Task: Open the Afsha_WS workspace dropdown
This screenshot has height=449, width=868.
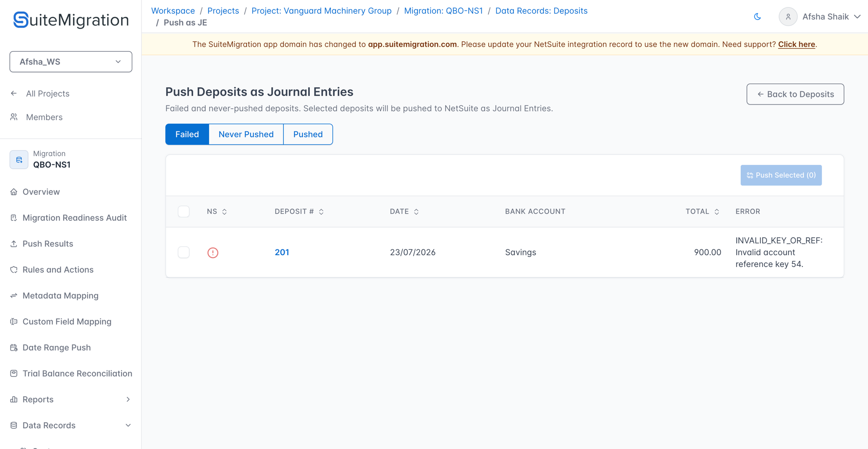Action: click(x=71, y=62)
